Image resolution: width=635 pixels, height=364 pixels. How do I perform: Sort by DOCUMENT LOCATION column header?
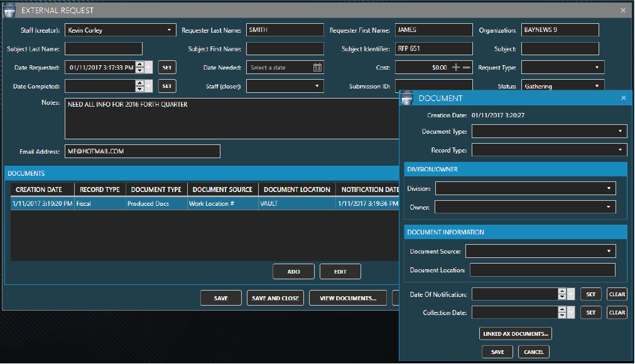click(x=297, y=190)
